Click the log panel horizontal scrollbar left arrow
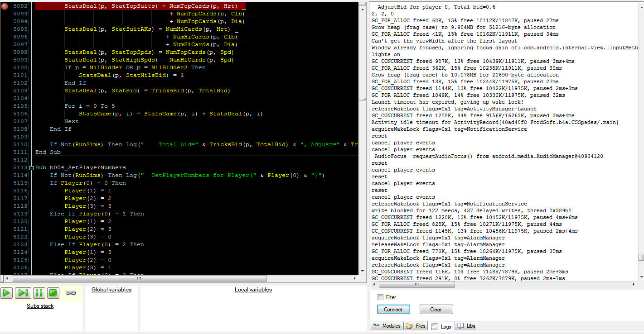 (x=375, y=285)
